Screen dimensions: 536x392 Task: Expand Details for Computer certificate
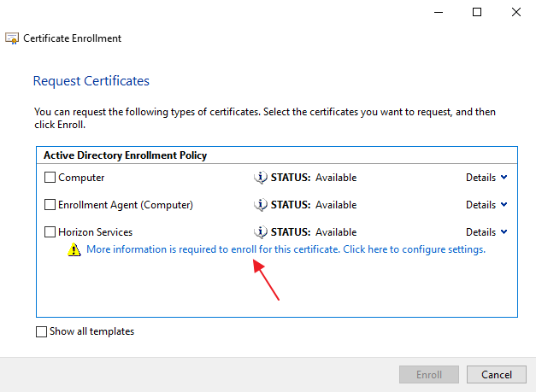tap(486, 178)
